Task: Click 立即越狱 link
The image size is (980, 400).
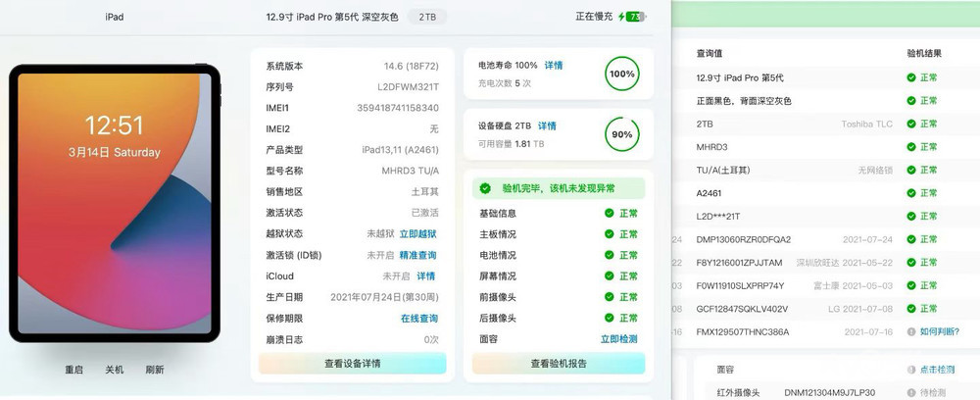Action: (418, 234)
